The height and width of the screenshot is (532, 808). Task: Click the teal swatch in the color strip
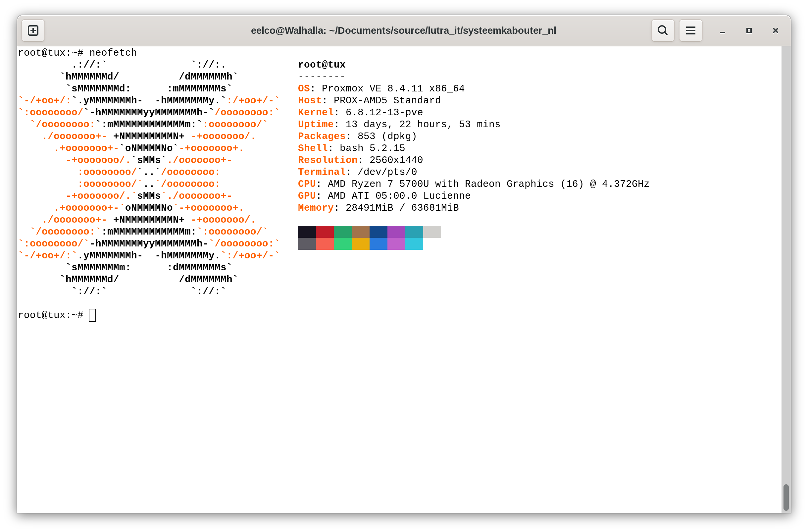[414, 232]
